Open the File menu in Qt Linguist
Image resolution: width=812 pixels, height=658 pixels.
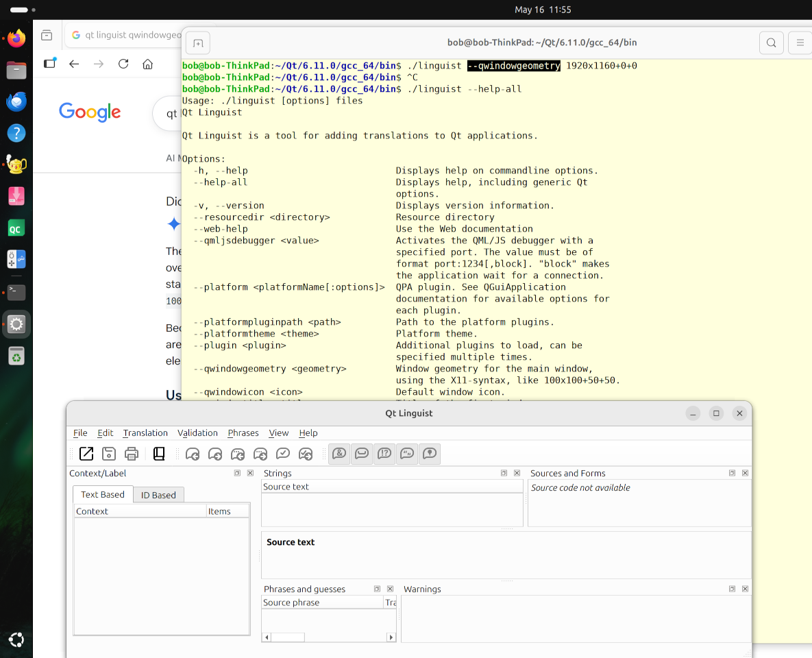(80, 433)
